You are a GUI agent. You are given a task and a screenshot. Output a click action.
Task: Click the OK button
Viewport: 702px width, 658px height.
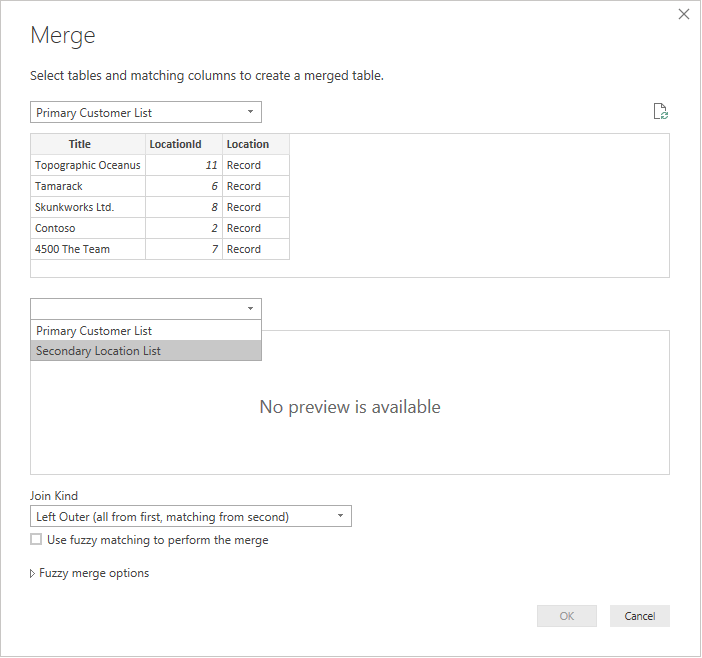coord(567,616)
